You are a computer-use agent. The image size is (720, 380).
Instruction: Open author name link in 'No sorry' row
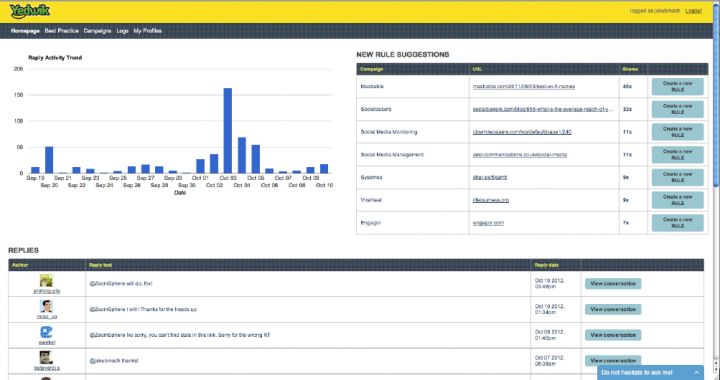pyautogui.click(x=47, y=342)
